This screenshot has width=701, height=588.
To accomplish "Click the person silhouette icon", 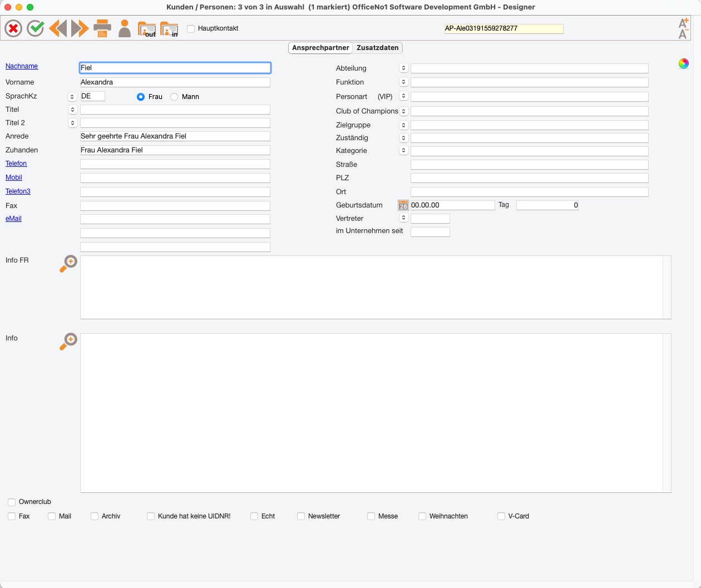I will [125, 28].
